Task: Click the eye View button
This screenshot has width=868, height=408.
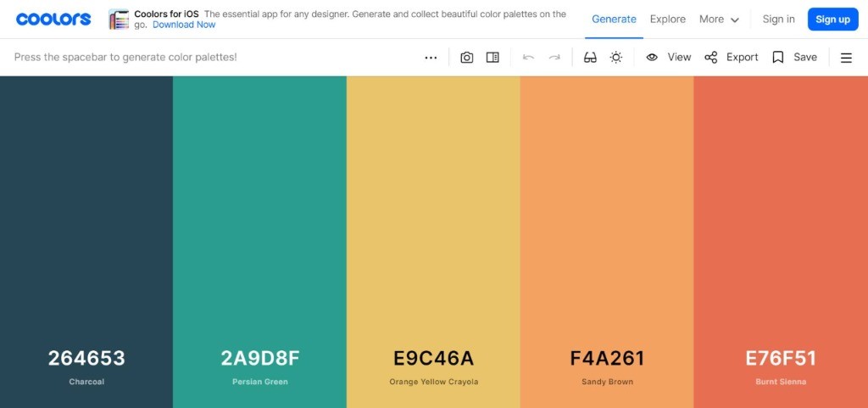Action: 668,57
